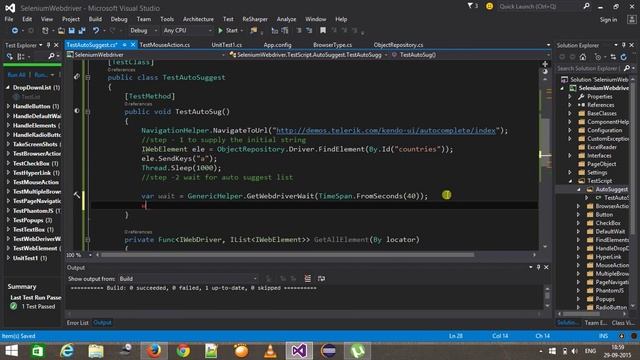
Task: Open the ReSharper menu
Action: 255,19
